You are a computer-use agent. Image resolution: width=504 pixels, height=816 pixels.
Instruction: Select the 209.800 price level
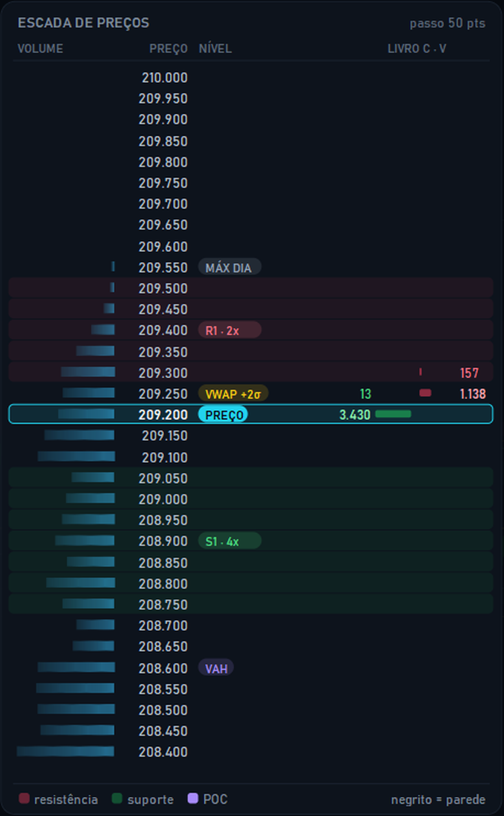tap(163, 163)
